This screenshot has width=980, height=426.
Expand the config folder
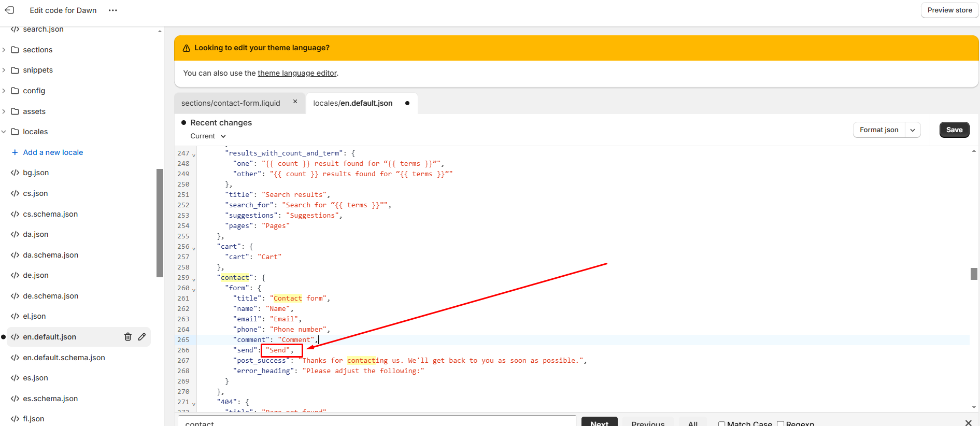pyautogui.click(x=4, y=91)
